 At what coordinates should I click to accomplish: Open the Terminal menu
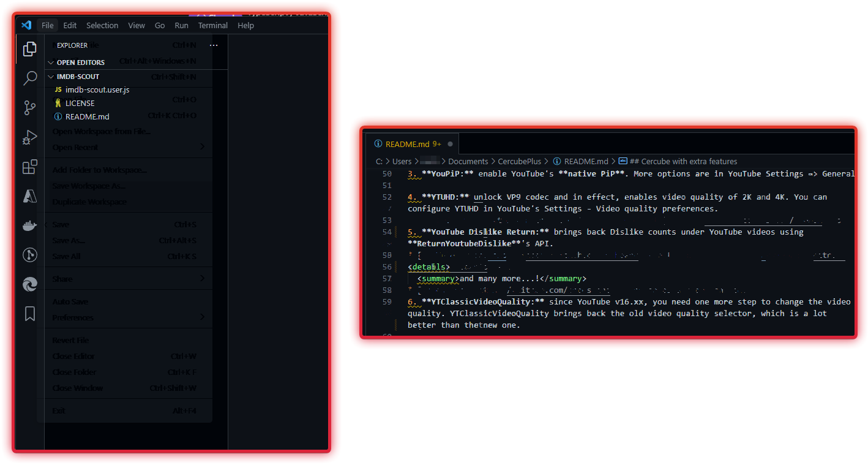[x=212, y=25]
